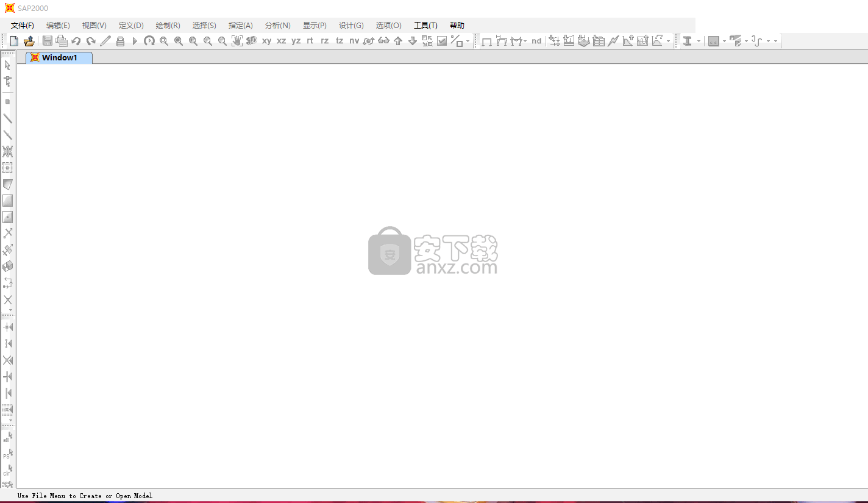Open the 绘制(R) menu
This screenshot has width=868, height=503.
(168, 25)
